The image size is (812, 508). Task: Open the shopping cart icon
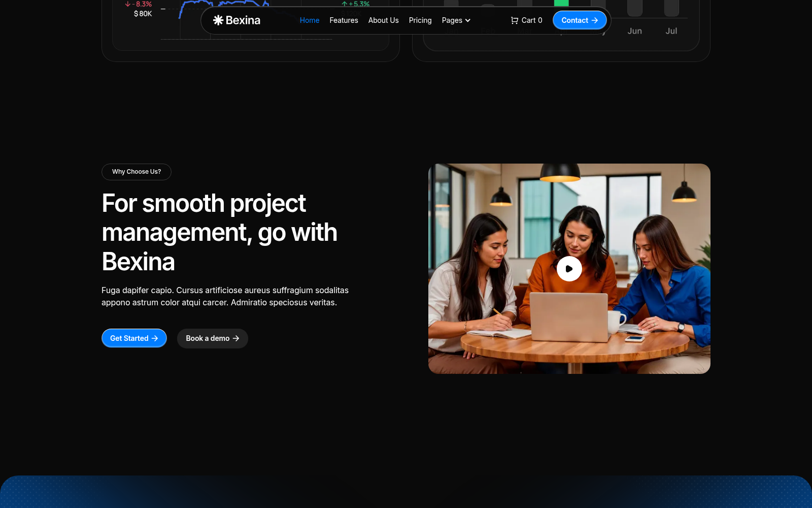(514, 20)
